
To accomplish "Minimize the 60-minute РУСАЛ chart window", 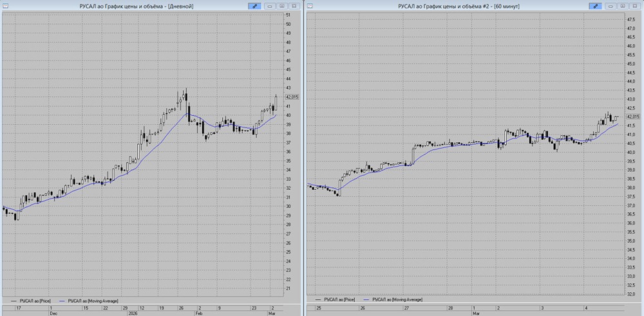I will tap(611, 6).
